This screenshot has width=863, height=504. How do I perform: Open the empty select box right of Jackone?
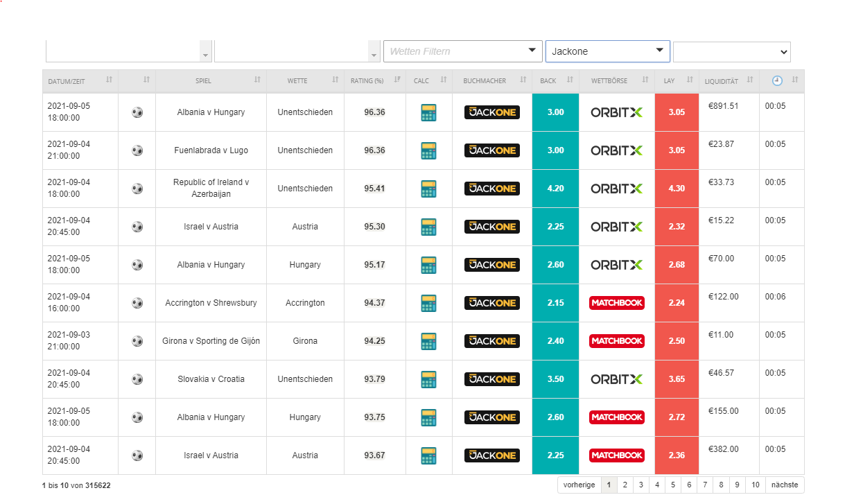(x=732, y=51)
